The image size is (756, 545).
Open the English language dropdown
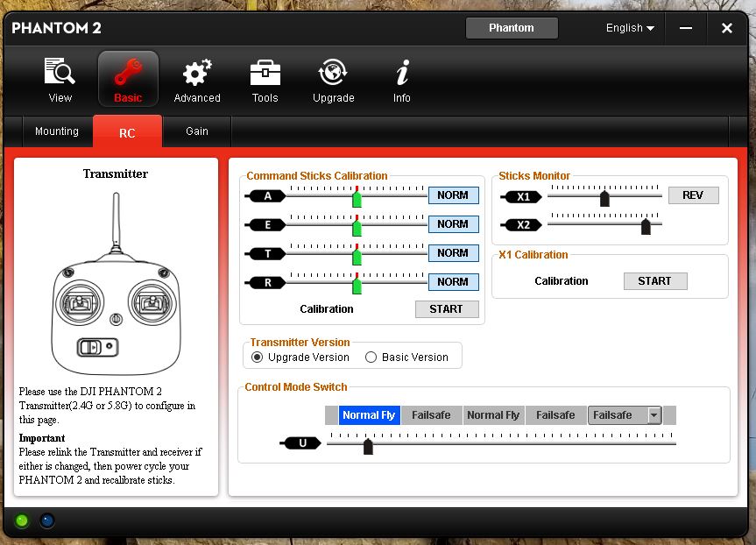point(630,28)
